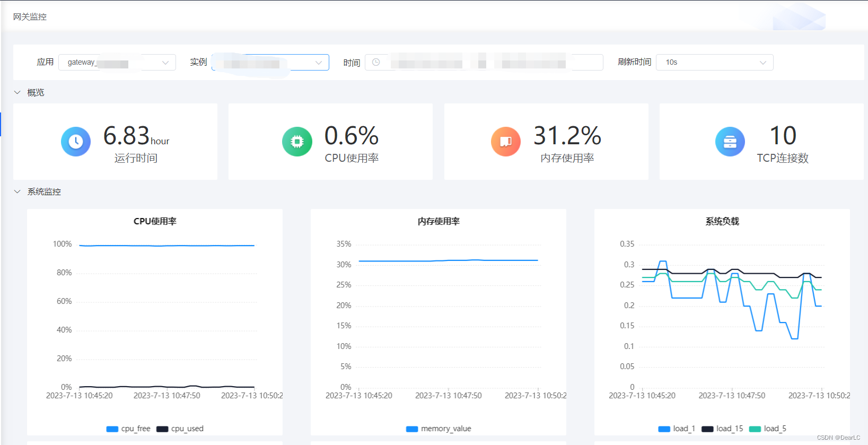Click the CPU使用率 chart title
The height and width of the screenshot is (445, 868).
(x=155, y=221)
